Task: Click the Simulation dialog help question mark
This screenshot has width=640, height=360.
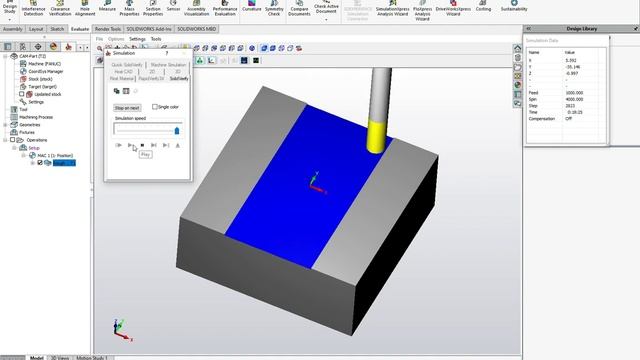Action: [x=167, y=53]
